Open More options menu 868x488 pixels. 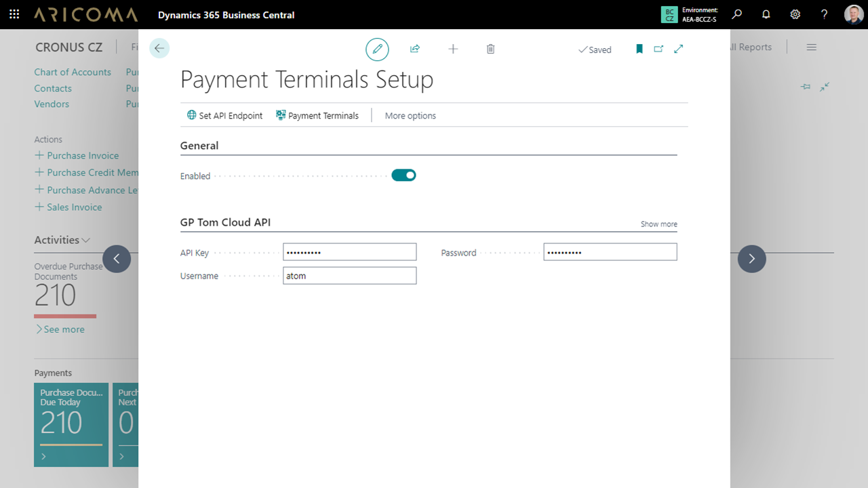coord(410,116)
